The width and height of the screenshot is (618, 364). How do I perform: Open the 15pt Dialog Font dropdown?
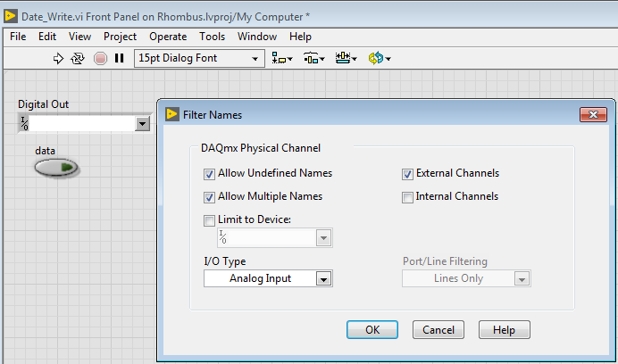tap(199, 58)
